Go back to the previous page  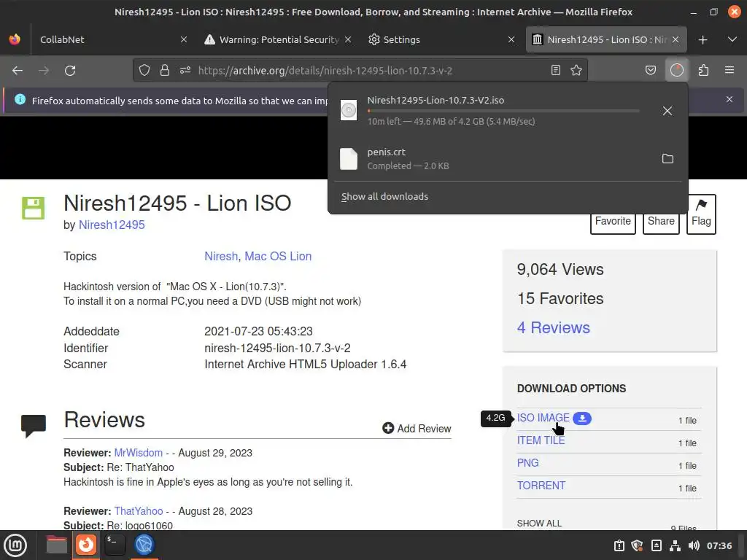pos(18,71)
